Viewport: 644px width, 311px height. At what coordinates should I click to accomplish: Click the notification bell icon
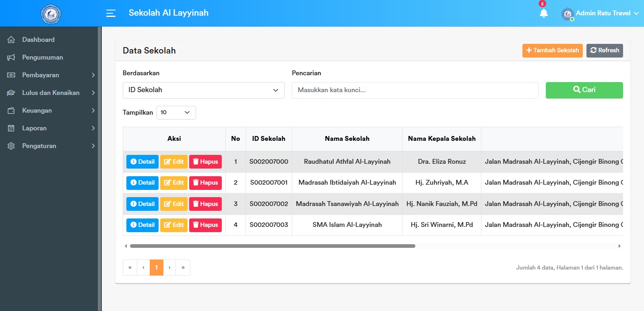(543, 13)
